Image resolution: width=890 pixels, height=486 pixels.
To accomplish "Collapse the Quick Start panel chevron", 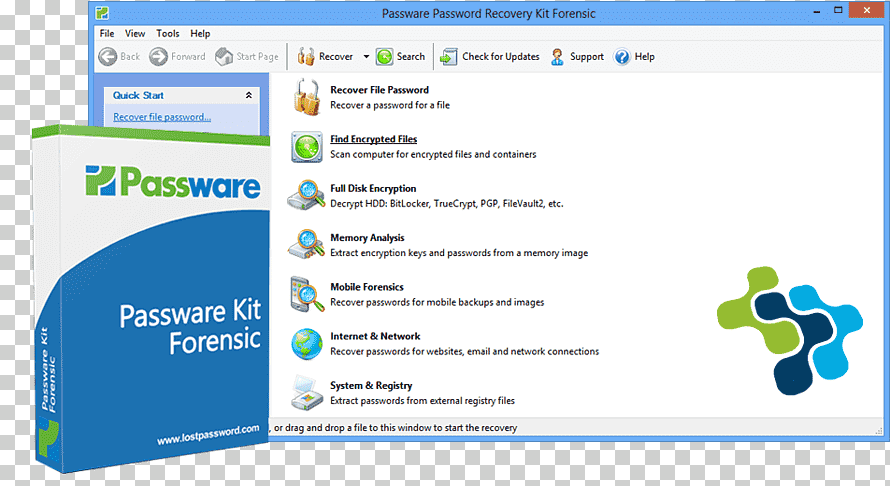I will click(249, 95).
